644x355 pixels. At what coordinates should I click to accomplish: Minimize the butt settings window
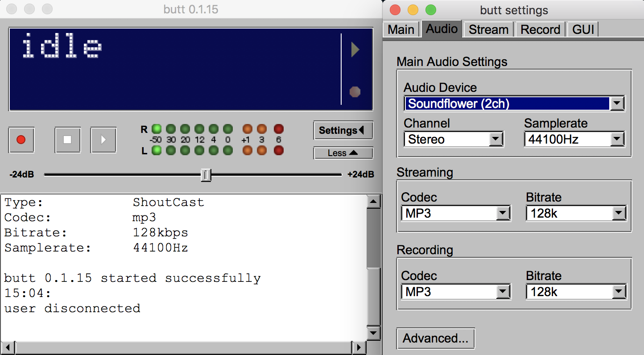click(x=413, y=10)
